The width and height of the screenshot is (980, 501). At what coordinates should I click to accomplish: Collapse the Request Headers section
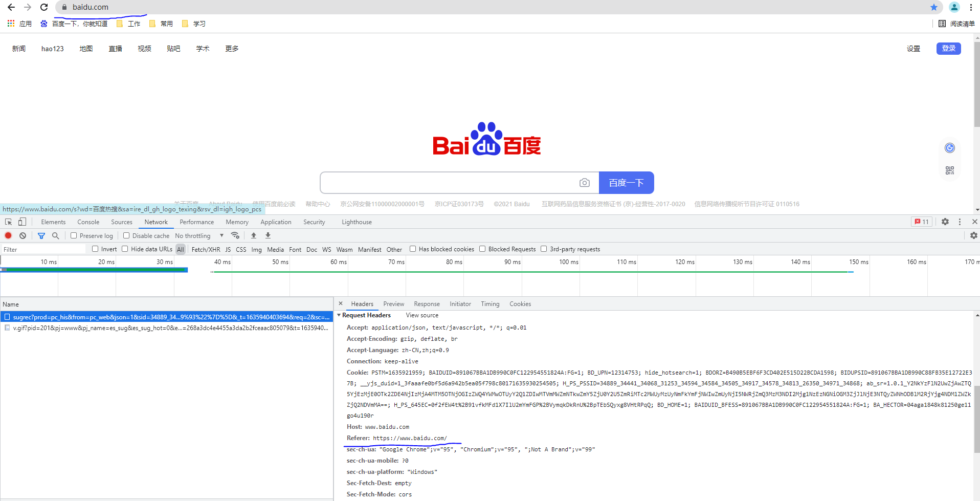[340, 315]
